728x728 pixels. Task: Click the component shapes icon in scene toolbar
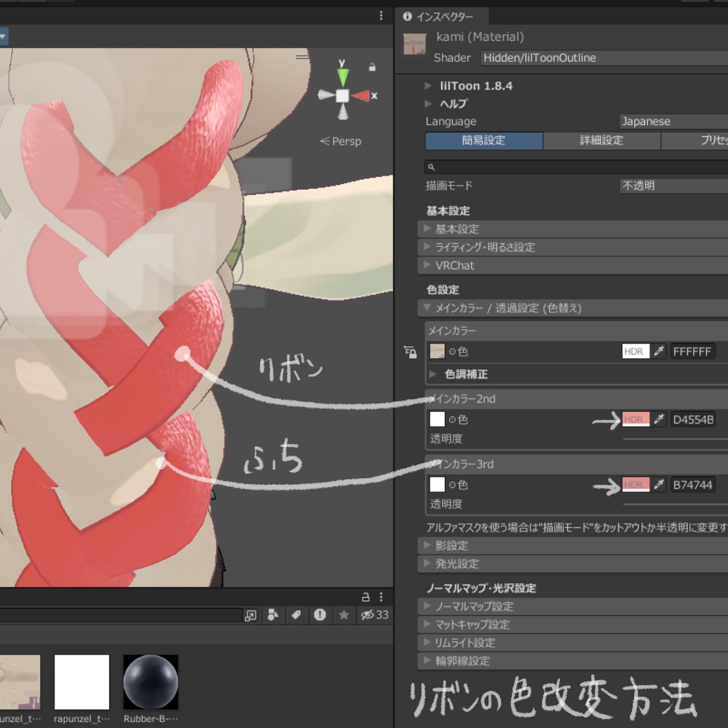[273, 615]
